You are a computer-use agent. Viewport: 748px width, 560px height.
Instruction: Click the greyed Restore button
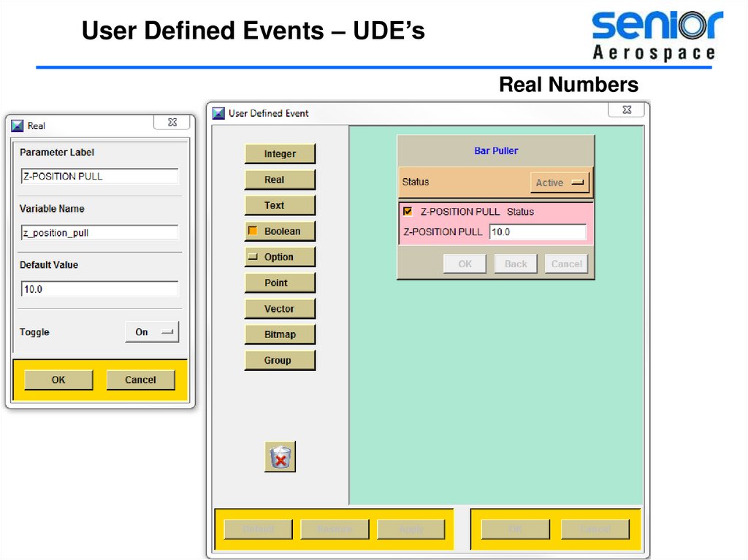tap(335, 529)
